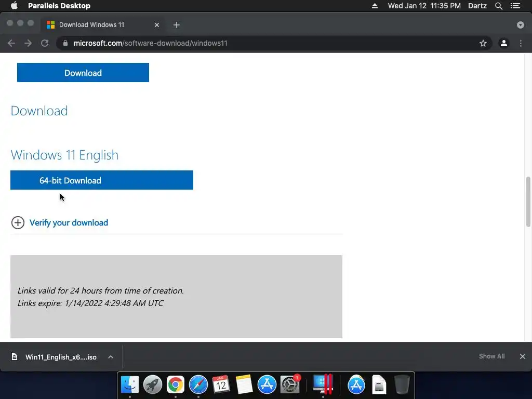
Task: Open Finder from the dock
Action: (130, 384)
